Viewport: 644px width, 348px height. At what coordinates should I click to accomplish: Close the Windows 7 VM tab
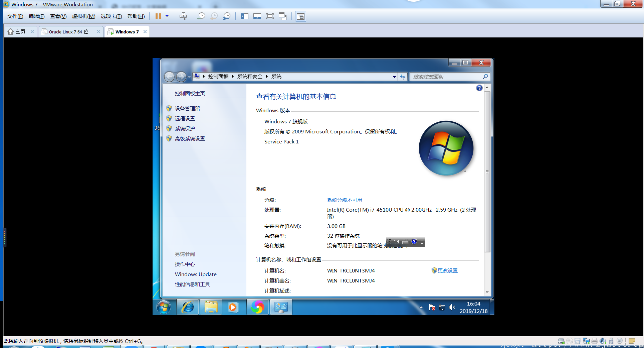pyautogui.click(x=145, y=32)
